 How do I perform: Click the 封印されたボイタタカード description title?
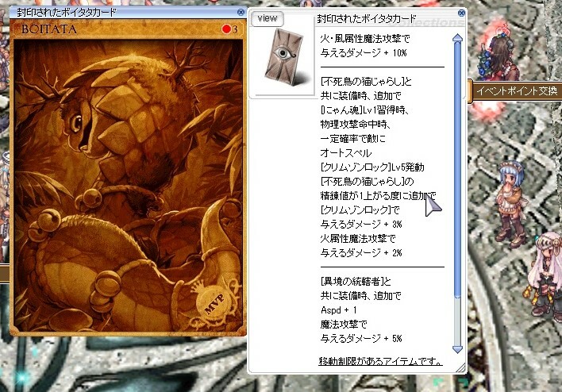tap(367, 19)
